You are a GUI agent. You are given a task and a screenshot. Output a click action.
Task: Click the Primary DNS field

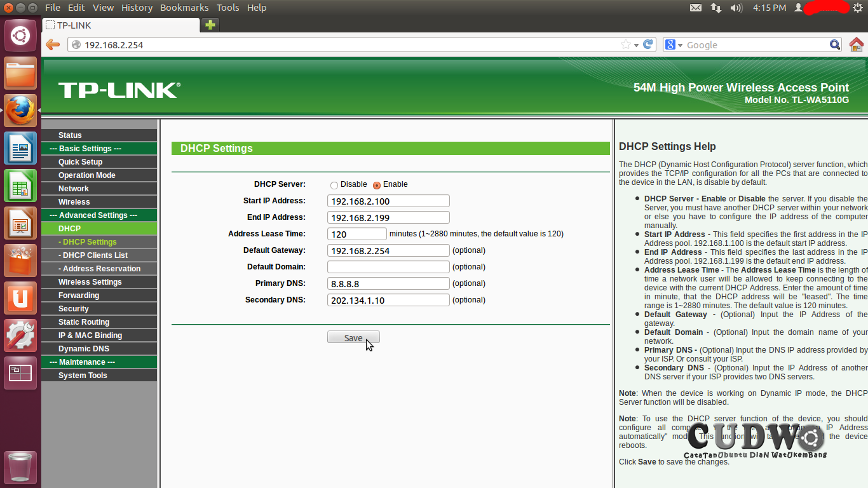(388, 283)
